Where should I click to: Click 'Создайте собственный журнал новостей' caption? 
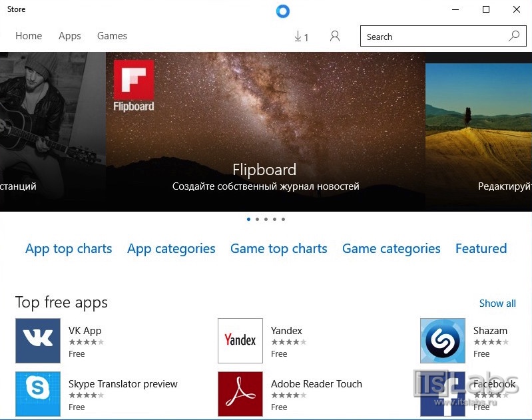click(266, 186)
